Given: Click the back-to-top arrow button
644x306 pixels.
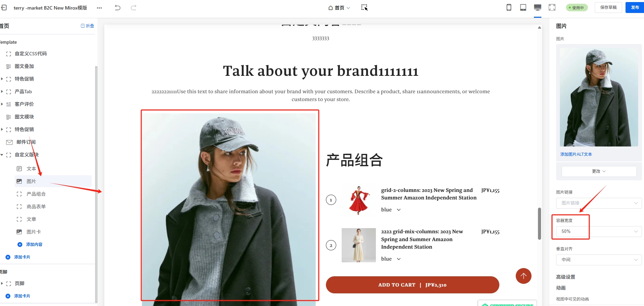Looking at the screenshot, I should tap(524, 276).
